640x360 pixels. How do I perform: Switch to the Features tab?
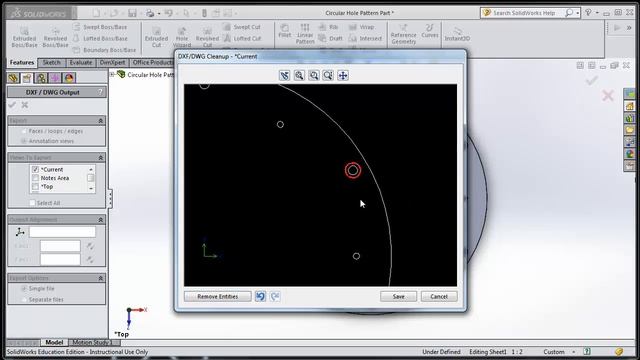tap(22, 62)
